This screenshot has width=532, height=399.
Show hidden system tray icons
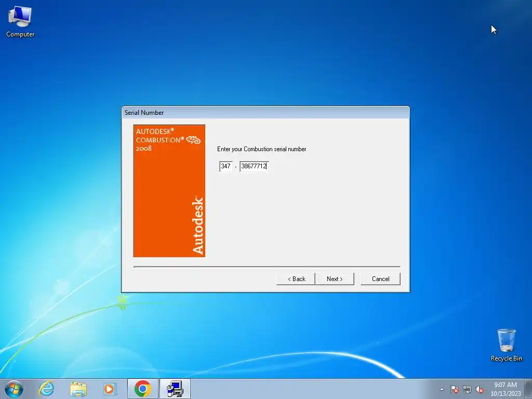[x=442, y=389]
